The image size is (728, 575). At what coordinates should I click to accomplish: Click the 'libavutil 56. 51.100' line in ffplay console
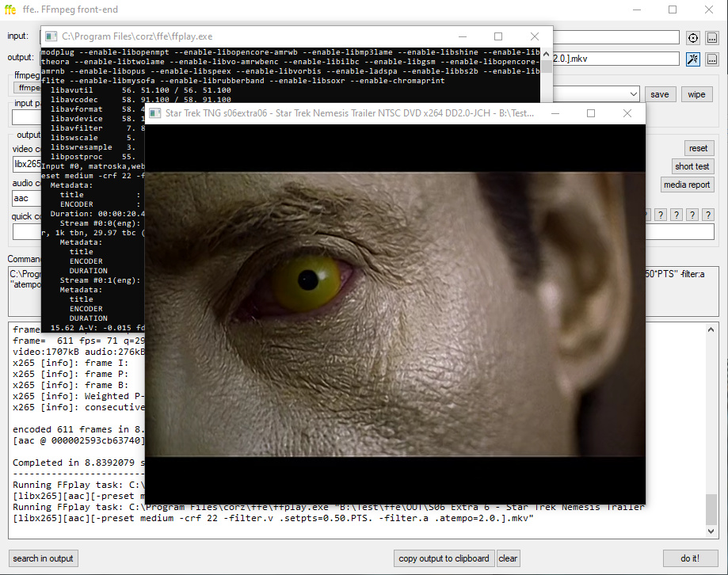click(141, 90)
